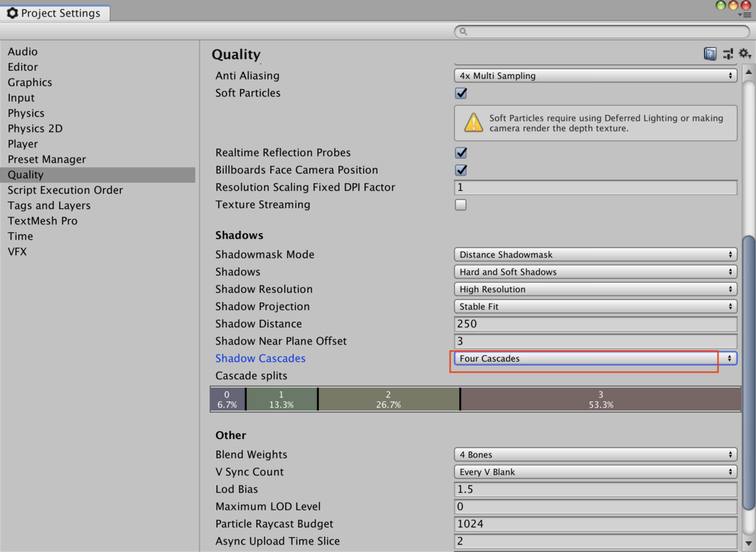Click the Shadow Distance input field

[x=595, y=323]
